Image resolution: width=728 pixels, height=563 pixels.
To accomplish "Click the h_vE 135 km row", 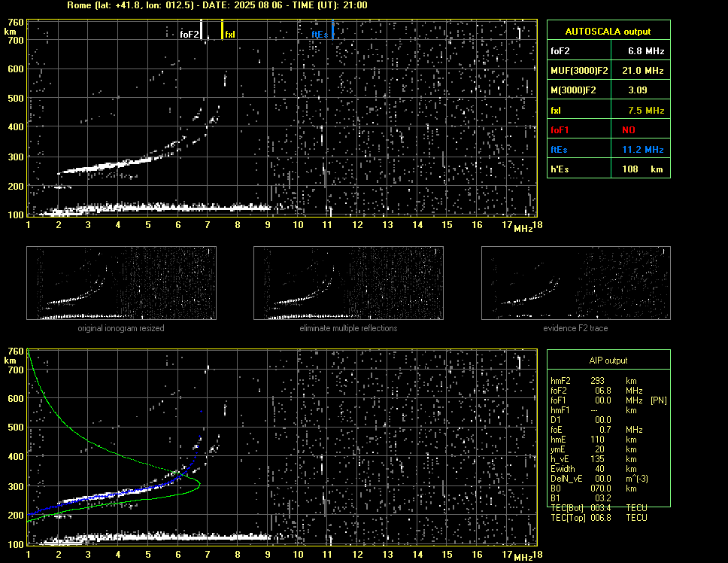I will tap(593, 459).
